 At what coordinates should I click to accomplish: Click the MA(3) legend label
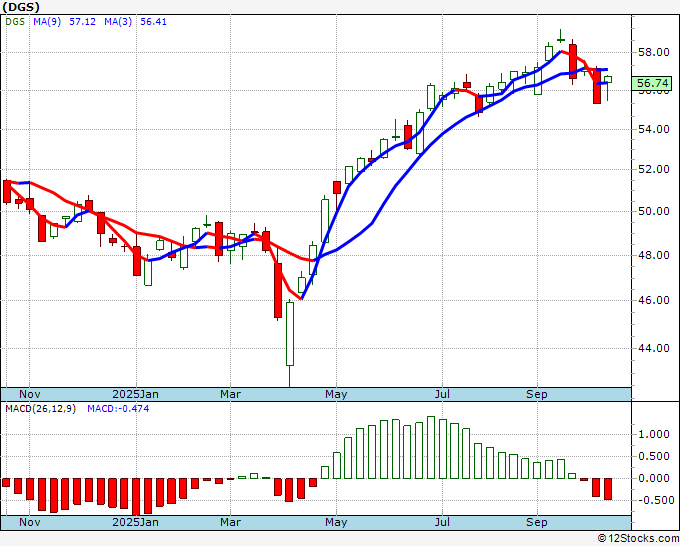tap(118, 22)
